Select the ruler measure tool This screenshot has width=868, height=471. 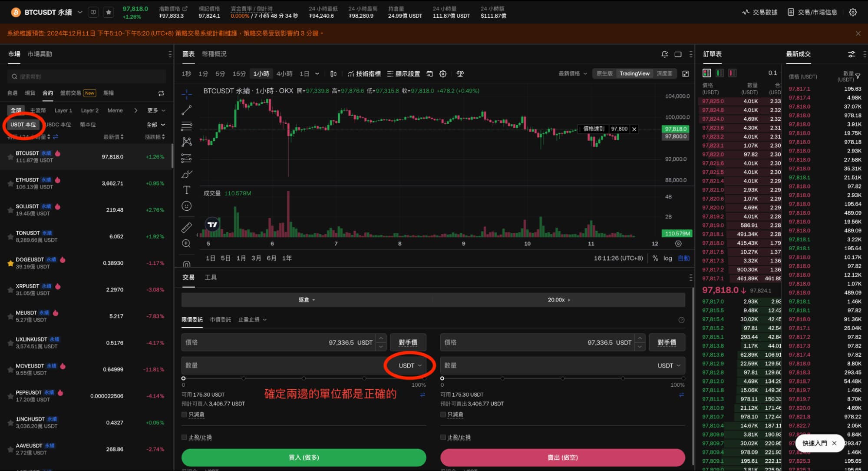187,227
